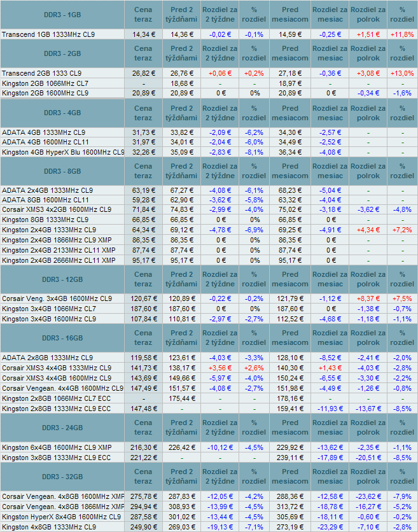Click the Corsair Vengean. 4x8GB 1600MHz XMP row name
This screenshot has width=418, height=532.
pyautogui.click(x=63, y=496)
